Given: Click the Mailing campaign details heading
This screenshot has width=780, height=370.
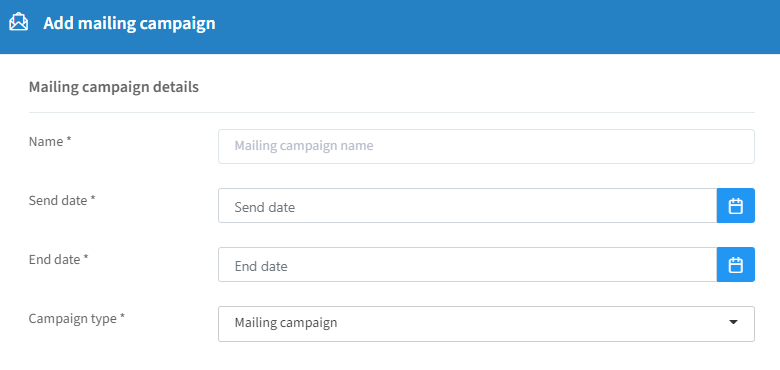Looking at the screenshot, I should (x=114, y=87).
